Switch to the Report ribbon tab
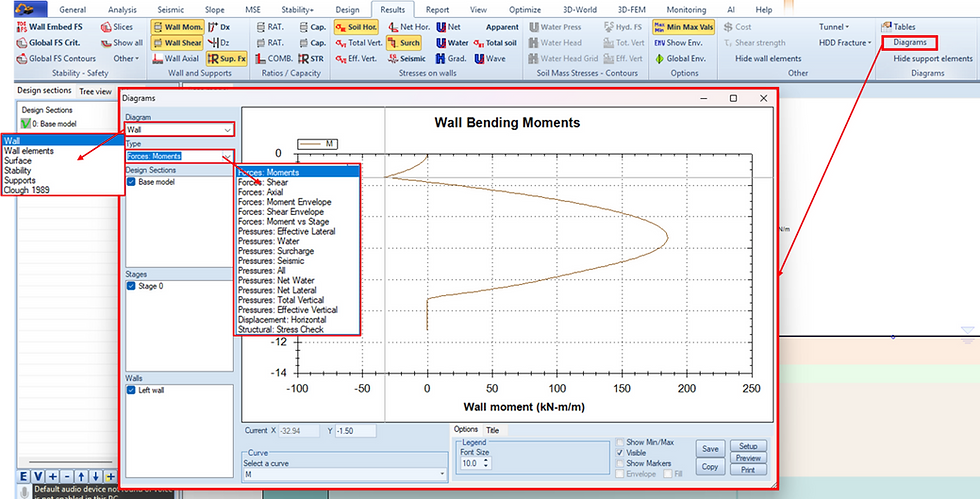Viewport: 980px width, 499px height. [438, 9]
